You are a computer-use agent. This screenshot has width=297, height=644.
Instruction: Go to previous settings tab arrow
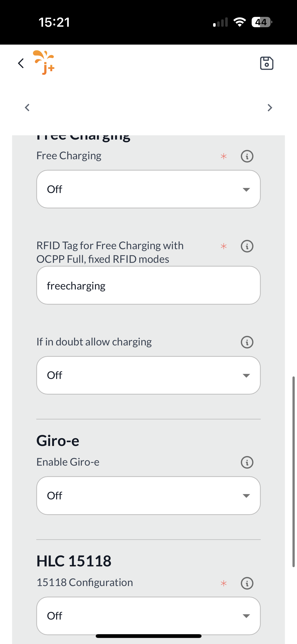pos(27,108)
